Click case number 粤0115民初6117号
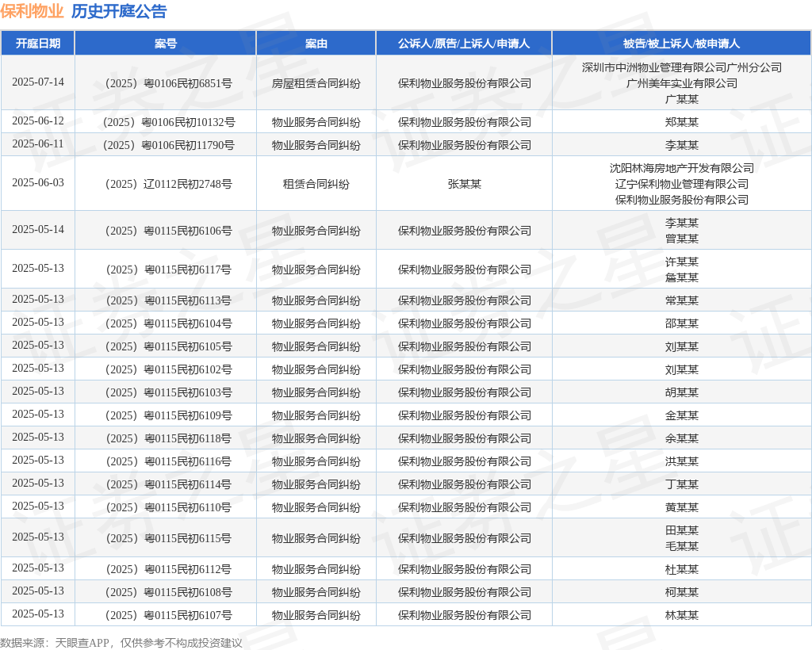 pyautogui.click(x=169, y=270)
